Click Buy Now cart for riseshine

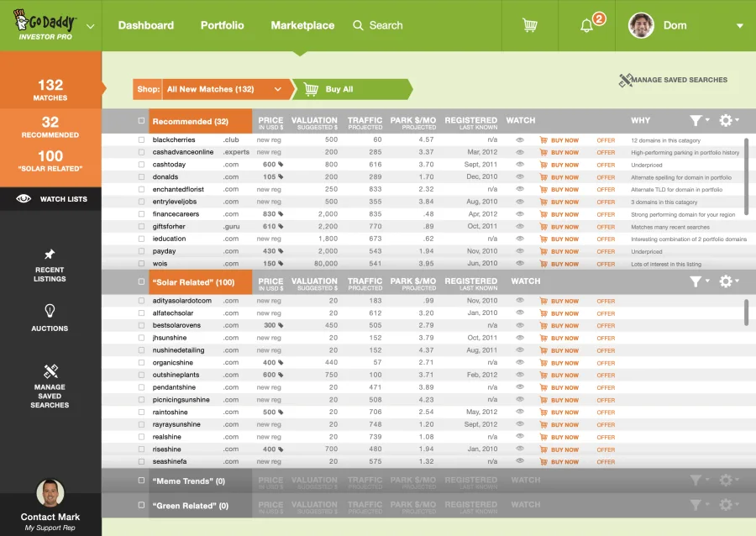pos(543,449)
